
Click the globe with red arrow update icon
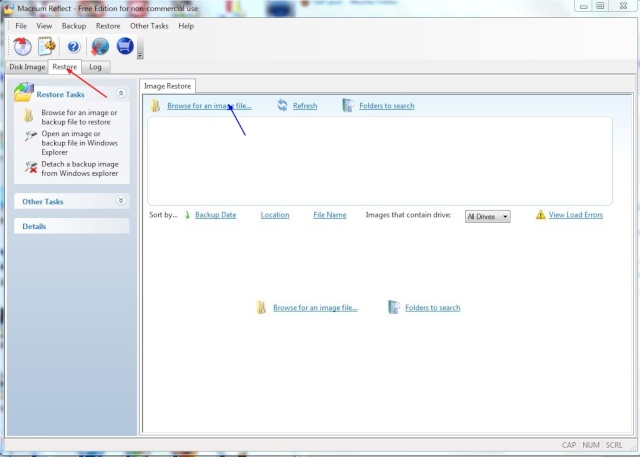tap(100, 46)
